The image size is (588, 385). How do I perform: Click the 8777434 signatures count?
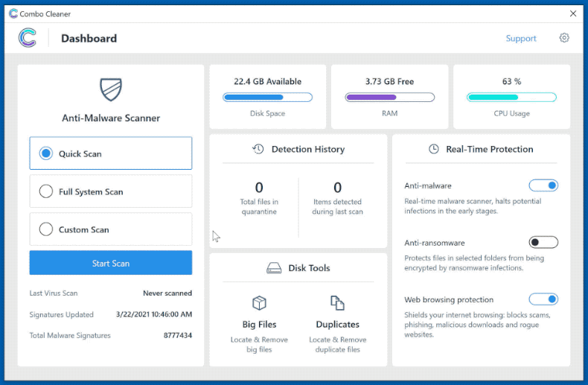(x=178, y=335)
